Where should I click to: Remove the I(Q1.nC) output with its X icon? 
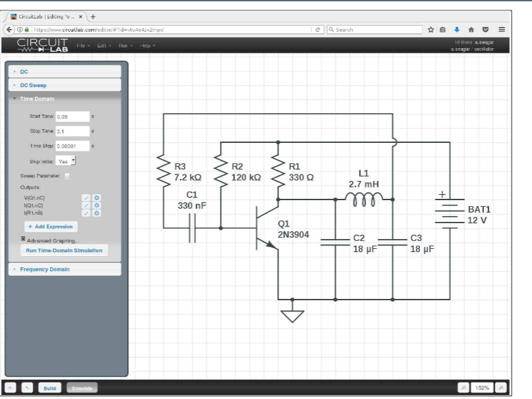coord(96,205)
